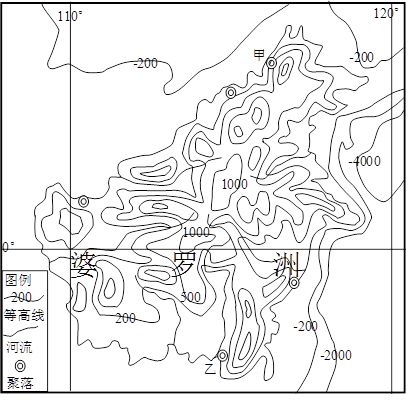The image size is (408, 400).
Task: Click the 0° equator label
Action: point(9,247)
